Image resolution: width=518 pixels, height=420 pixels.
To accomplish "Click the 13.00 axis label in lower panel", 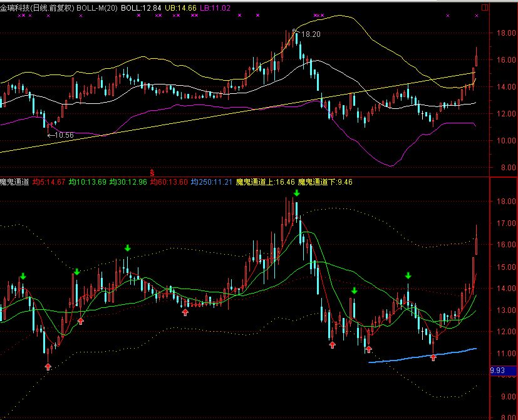I will [507, 310].
